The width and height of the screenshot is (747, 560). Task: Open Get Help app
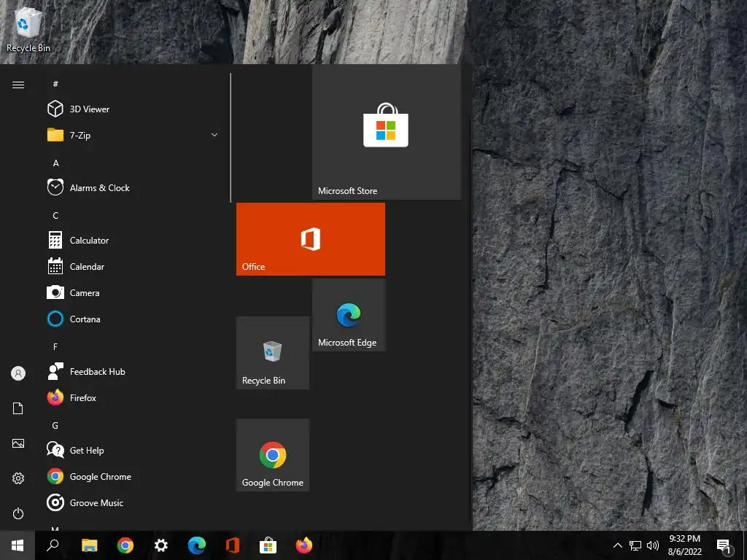(134, 450)
